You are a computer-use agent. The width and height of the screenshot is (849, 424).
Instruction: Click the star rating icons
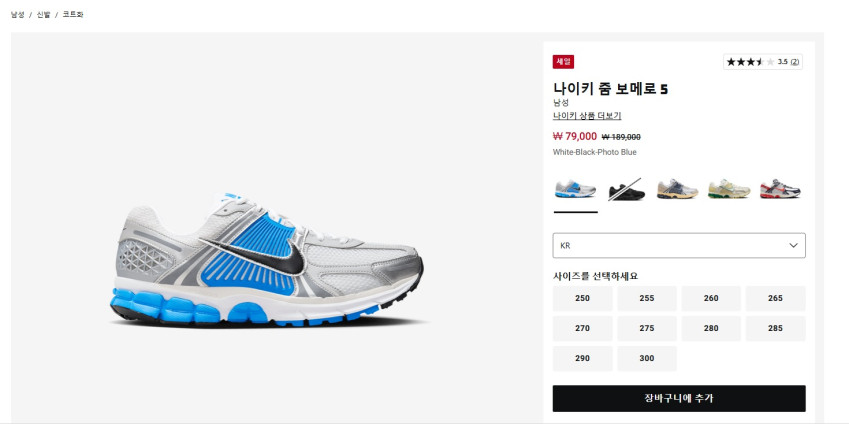click(x=750, y=62)
